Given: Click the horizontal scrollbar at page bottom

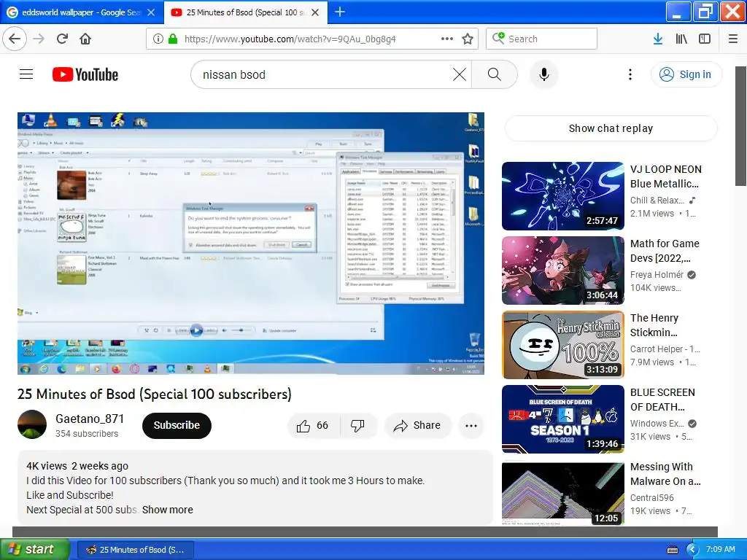Looking at the screenshot, I should (x=365, y=532).
